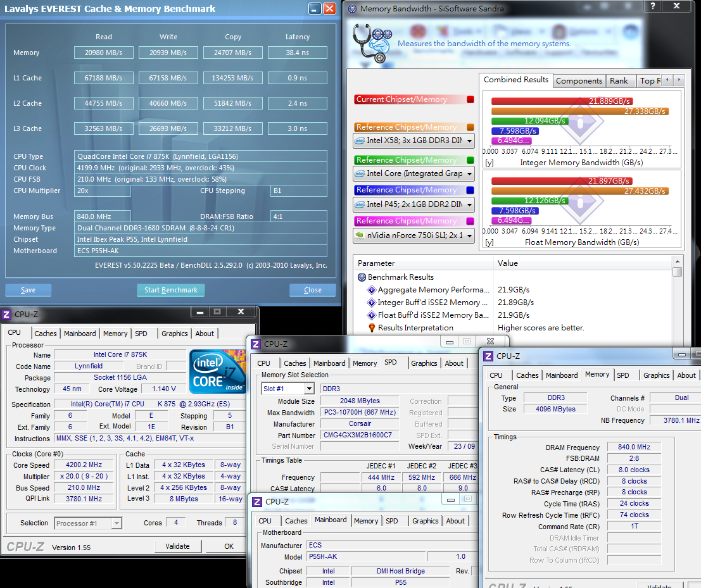701x588 pixels.
Task: Click the Core Speed value 4200.2 MHz
Action: [84, 465]
